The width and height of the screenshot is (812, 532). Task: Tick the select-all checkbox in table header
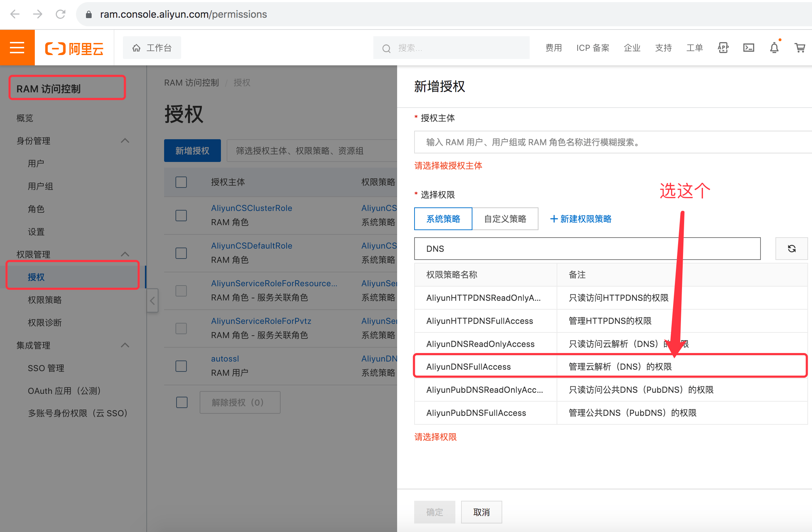click(181, 182)
